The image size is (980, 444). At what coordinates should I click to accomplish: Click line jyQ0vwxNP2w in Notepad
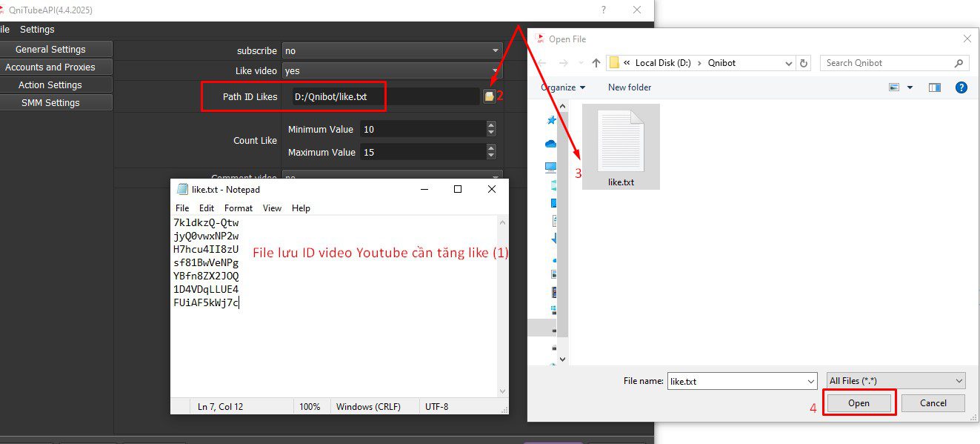(206, 236)
